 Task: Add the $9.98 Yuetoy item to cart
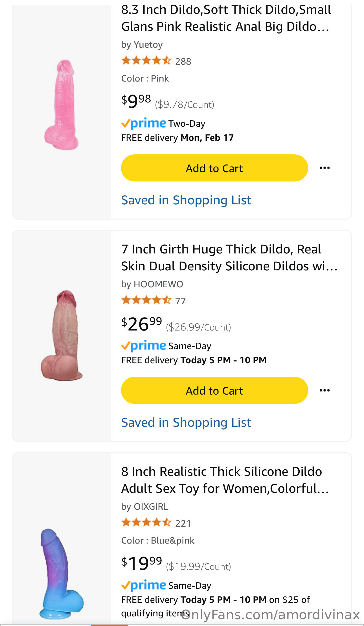(214, 168)
